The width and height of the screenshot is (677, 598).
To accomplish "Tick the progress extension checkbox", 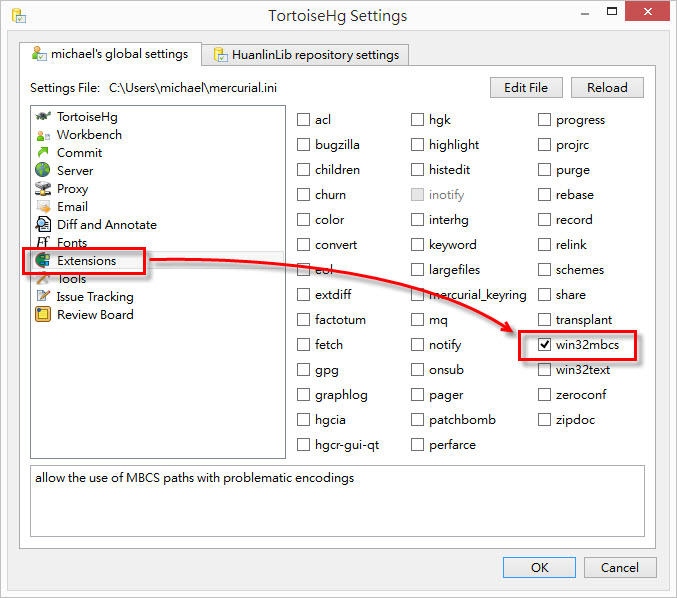I will coord(544,120).
